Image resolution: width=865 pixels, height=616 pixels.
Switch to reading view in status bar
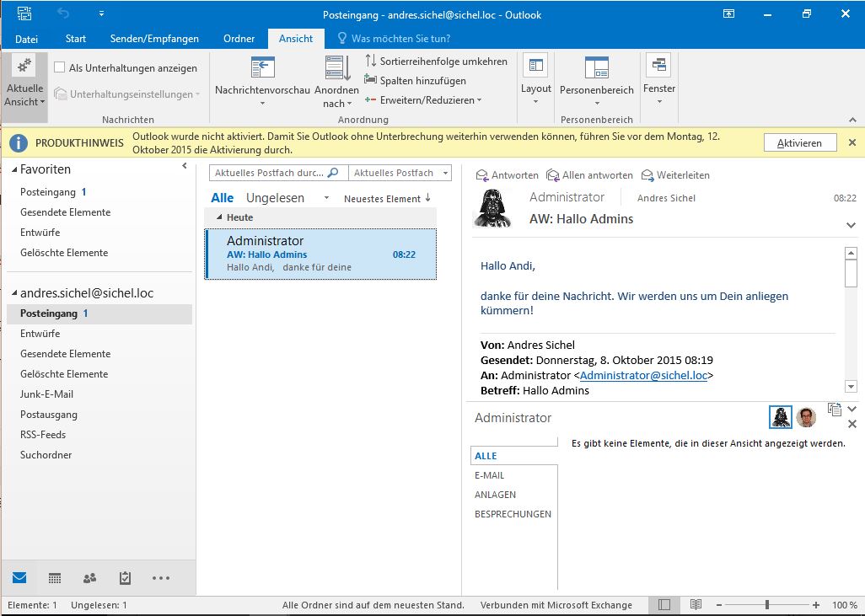tap(696, 605)
